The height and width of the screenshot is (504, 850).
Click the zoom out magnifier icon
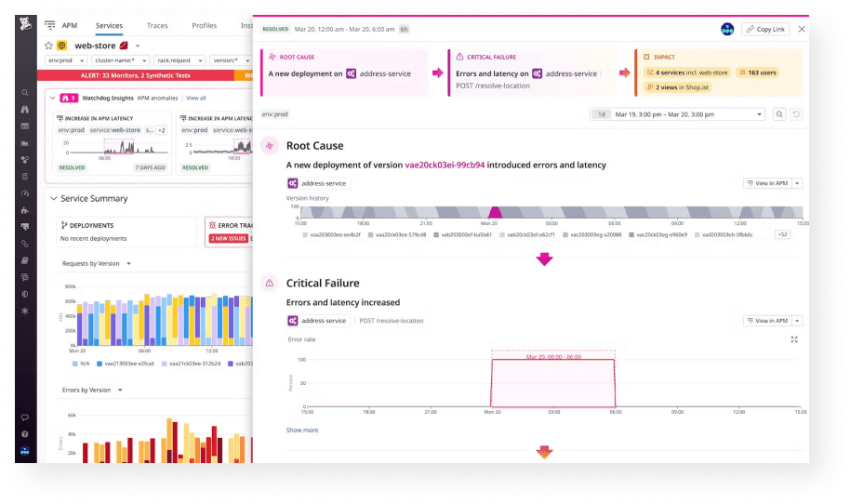tap(779, 114)
